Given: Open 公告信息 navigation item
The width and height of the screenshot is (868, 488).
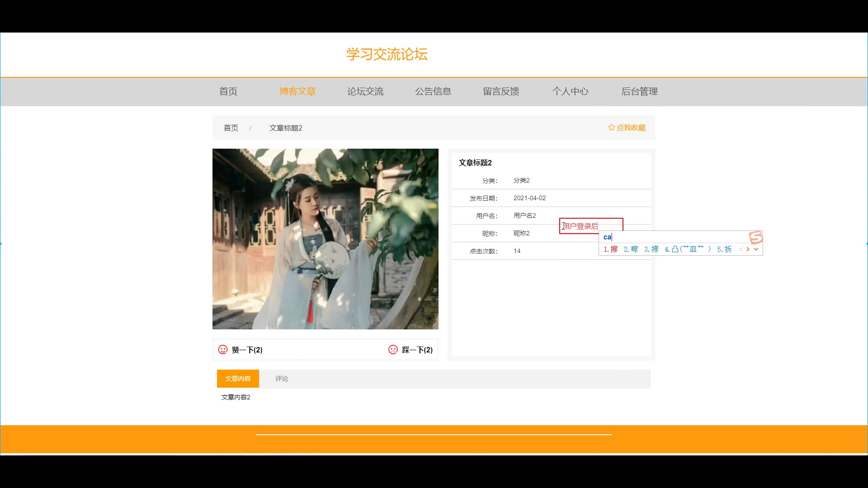Looking at the screenshot, I should pos(433,92).
